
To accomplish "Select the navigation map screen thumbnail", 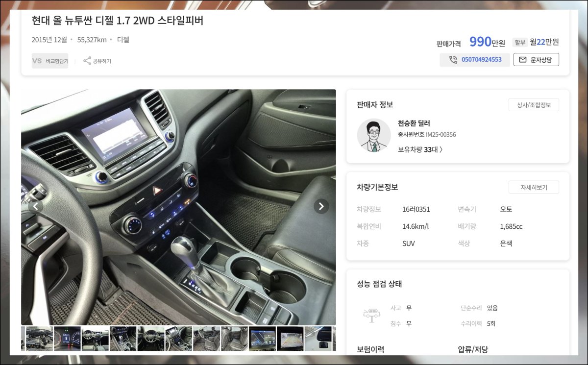I will (262, 339).
